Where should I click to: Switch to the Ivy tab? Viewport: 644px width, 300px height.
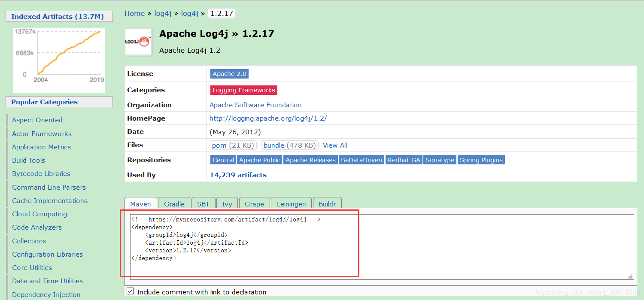click(x=227, y=204)
